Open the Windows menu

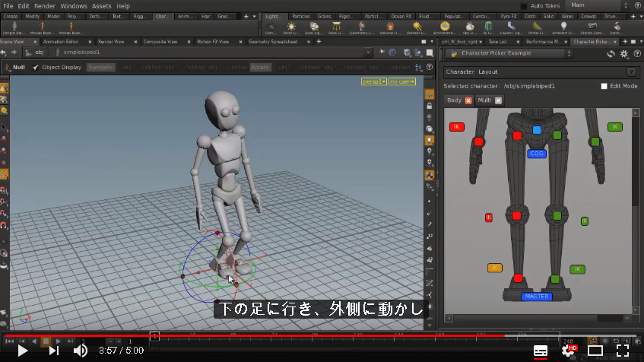click(74, 6)
